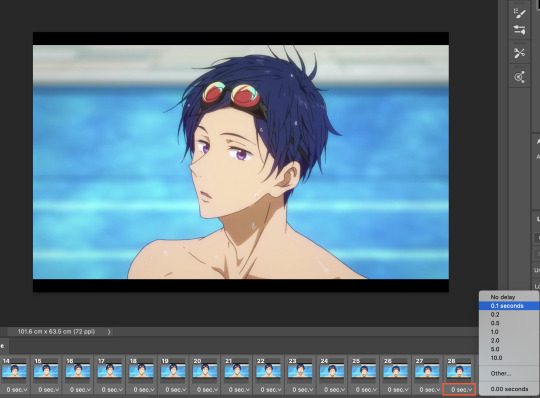Open frame 28 delay dropdown
Viewport: 540px width, 398px height.
[x=459, y=389]
